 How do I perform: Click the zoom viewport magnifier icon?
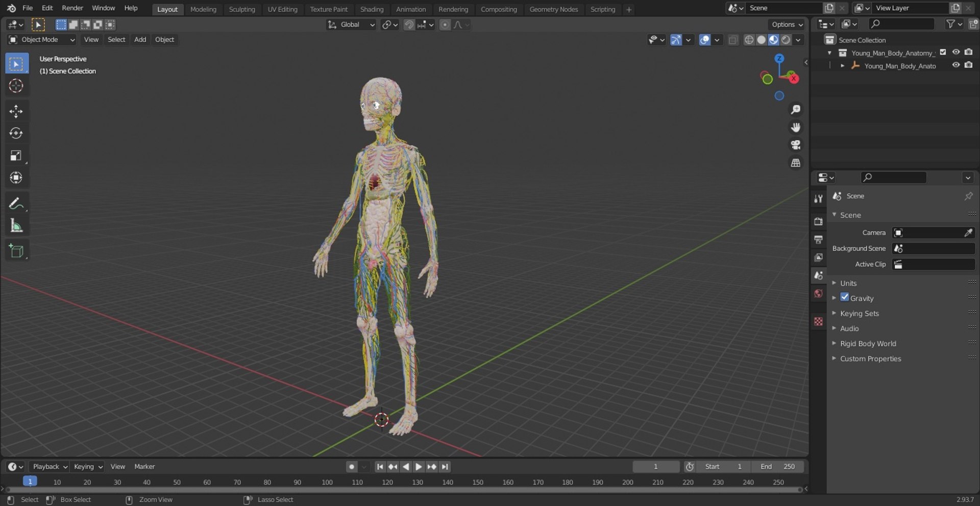795,110
